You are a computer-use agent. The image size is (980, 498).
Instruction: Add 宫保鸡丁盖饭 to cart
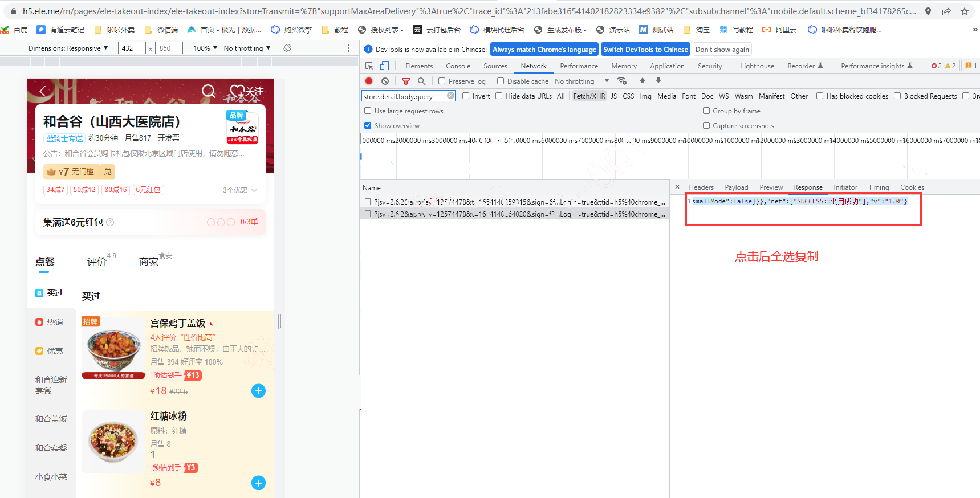pos(258,390)
